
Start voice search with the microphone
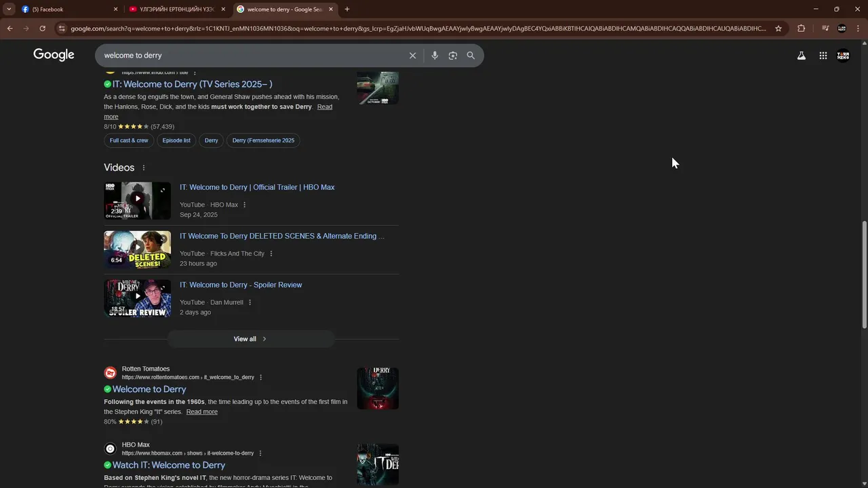(435, 56)
